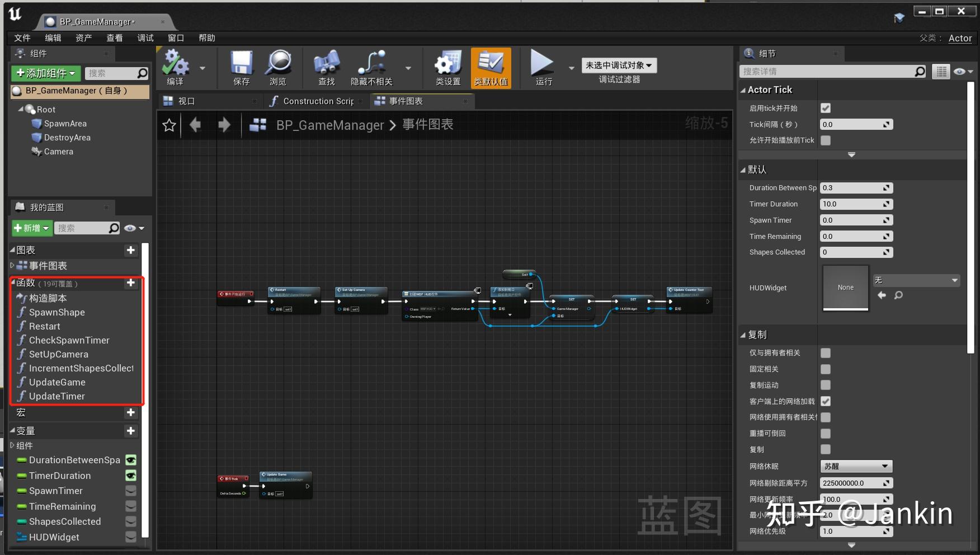The width and height of the screenshot is (980, 555).
Task: Open the 网络休眠 dropdown showing 苏醒
Action: point(856,465)
